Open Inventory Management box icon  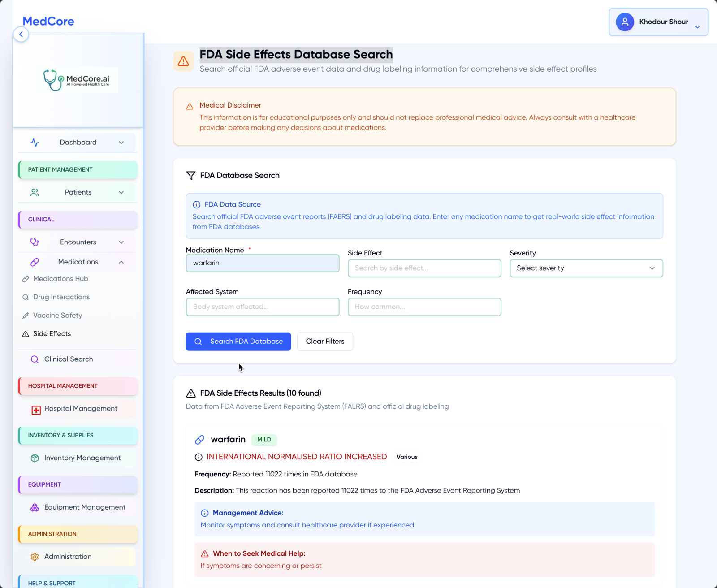(35, 458)
